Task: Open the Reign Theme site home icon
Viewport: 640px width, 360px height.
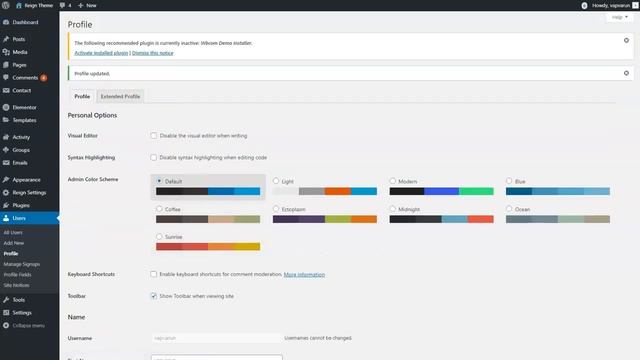Action: click(19, 5)
